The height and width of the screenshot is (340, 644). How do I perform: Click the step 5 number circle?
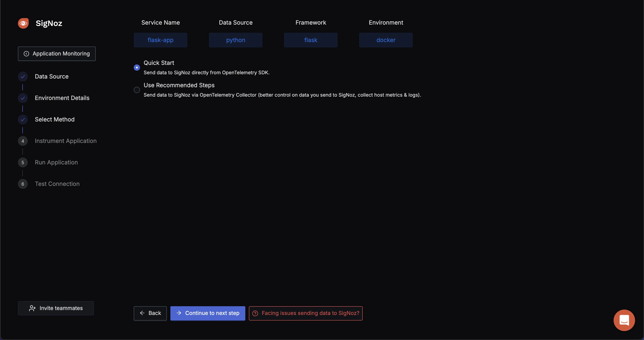(23, 162)
